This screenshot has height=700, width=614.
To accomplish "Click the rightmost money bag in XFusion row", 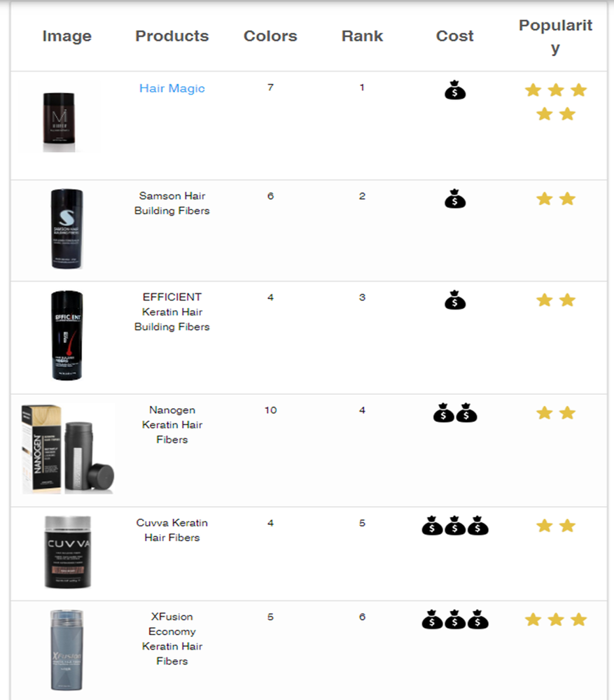I will tap(477, 619).
